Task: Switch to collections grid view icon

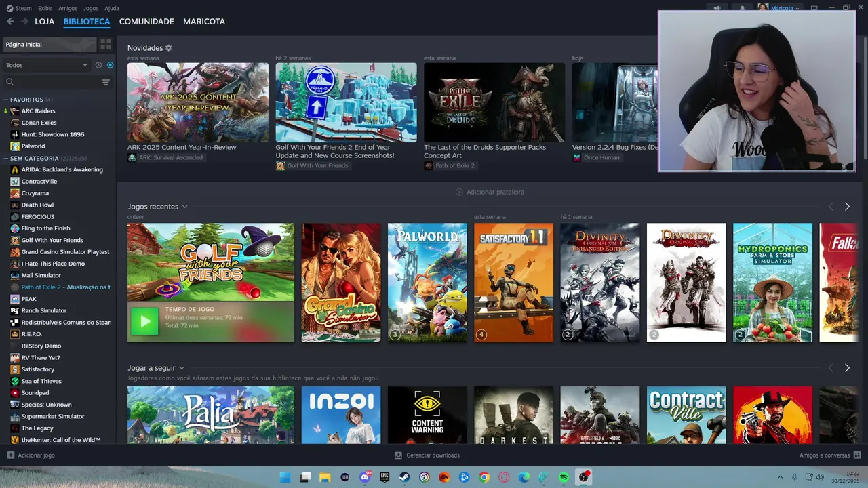Action: [106, 44]
